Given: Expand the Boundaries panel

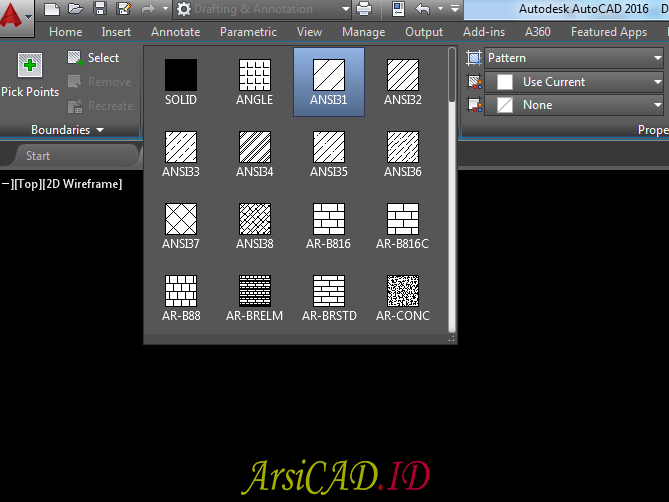Looking at the screenshot, I should 67,130.
